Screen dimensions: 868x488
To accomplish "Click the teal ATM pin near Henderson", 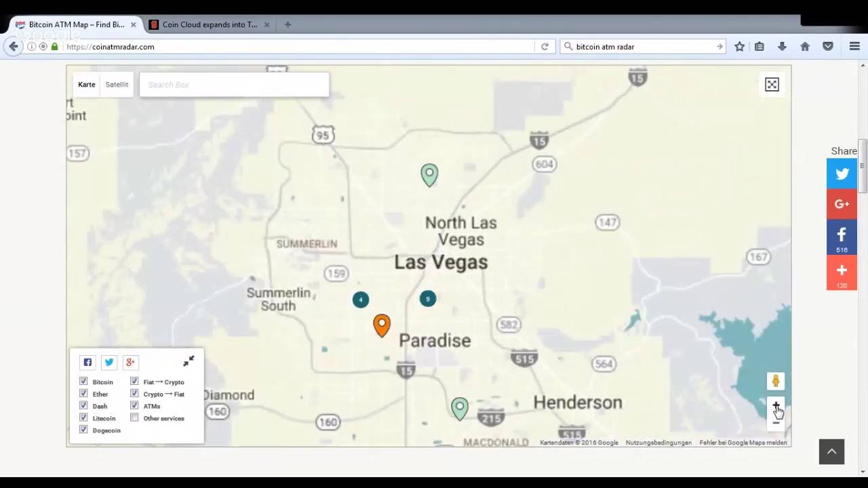I will pos(460,408).
